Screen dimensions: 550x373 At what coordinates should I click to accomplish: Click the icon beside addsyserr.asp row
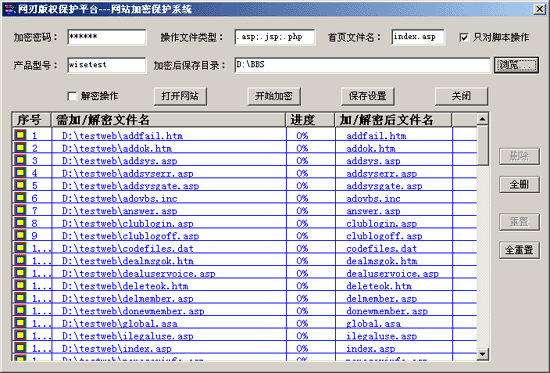[20, 173]
